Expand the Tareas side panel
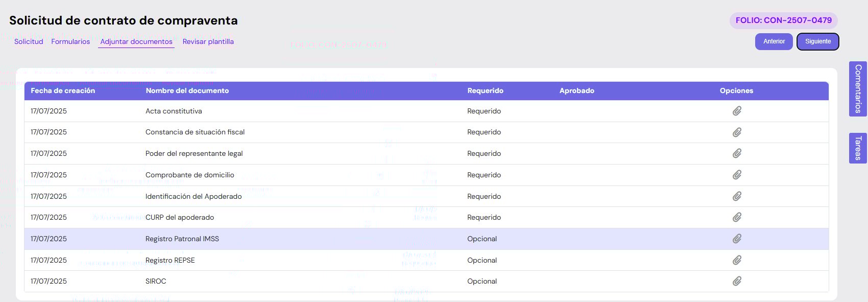This screenshot has width=868, height=302. coord(858,148)
